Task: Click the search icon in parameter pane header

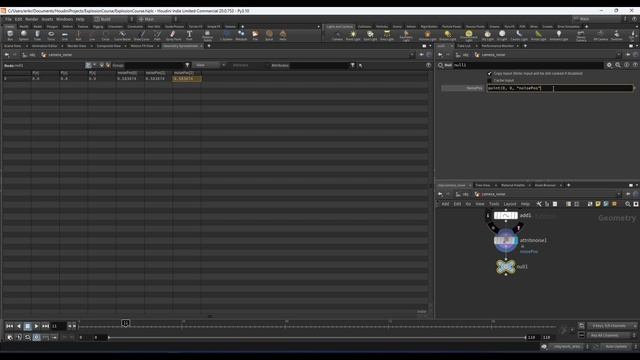Action: click(x=618, y=65)
